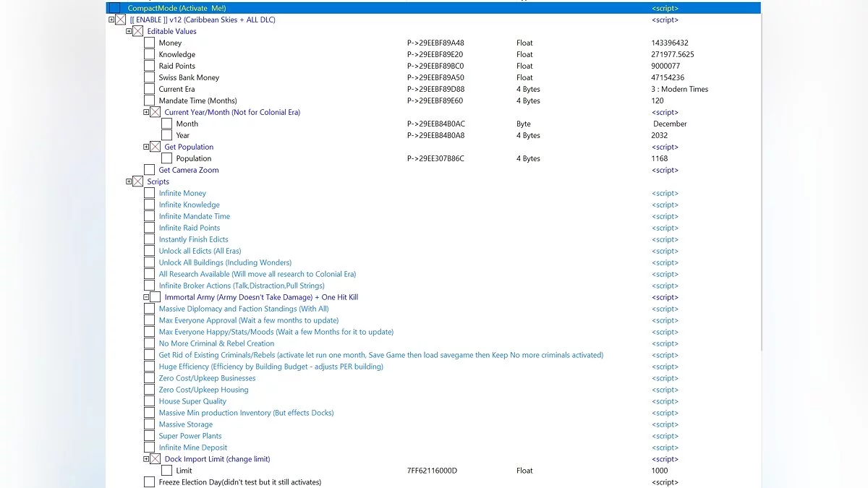Toggle the Freeze Election Day checkbox
The width and height of the screenshot is (868, 488).
[149, 482]
